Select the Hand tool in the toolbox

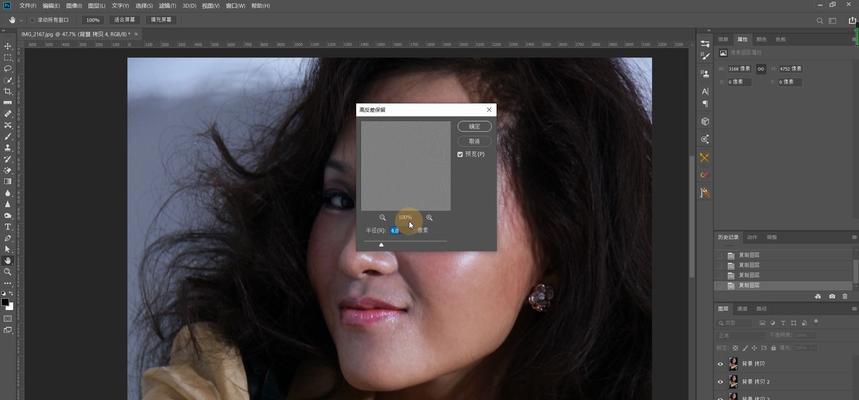tap(8, 260)
